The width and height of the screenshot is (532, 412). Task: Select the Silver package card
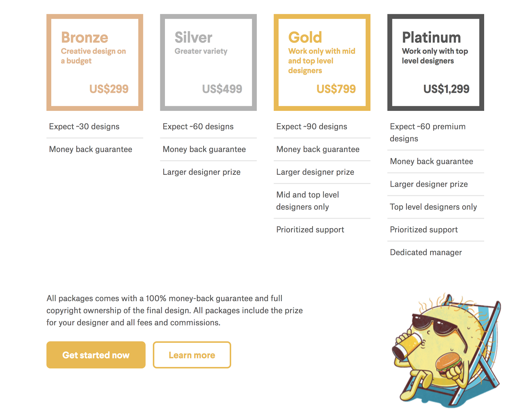pos(208,62)
